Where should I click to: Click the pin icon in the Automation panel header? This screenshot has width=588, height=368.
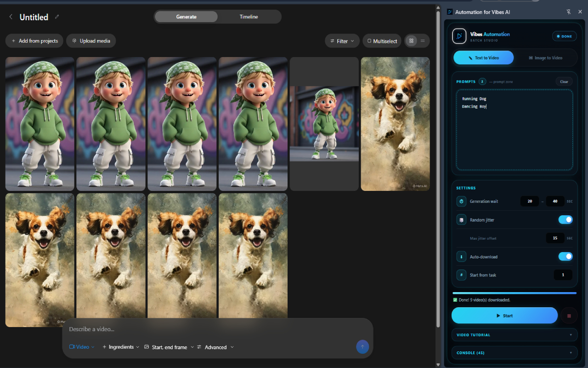click(569, 12)
